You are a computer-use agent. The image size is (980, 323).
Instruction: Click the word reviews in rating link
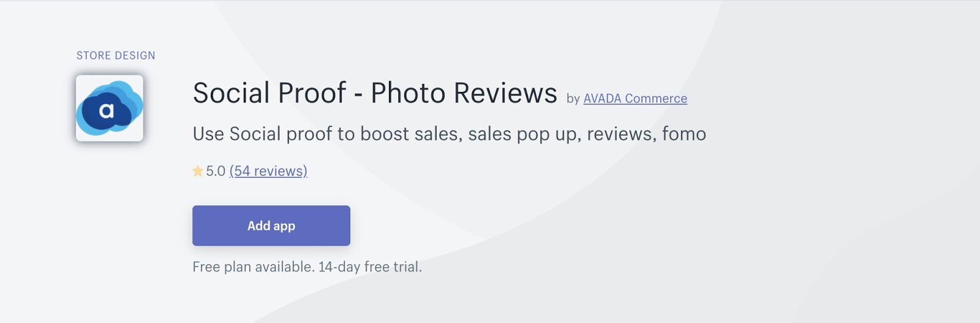280,171
